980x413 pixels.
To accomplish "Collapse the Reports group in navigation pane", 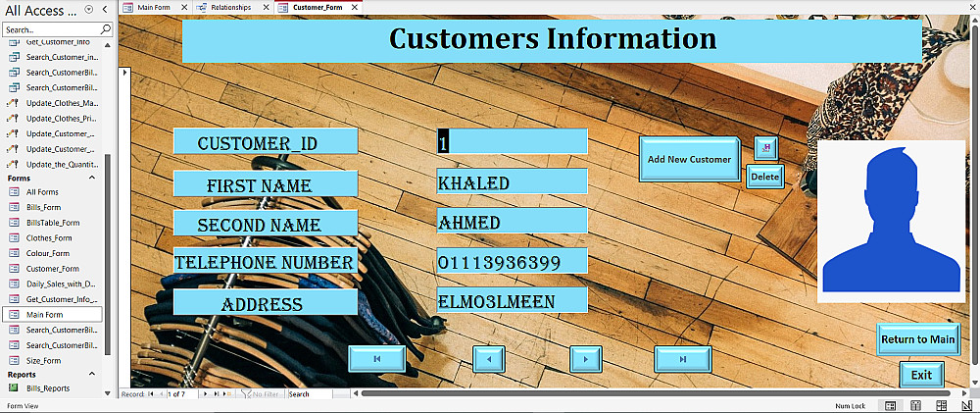I will tap(92, 374).
